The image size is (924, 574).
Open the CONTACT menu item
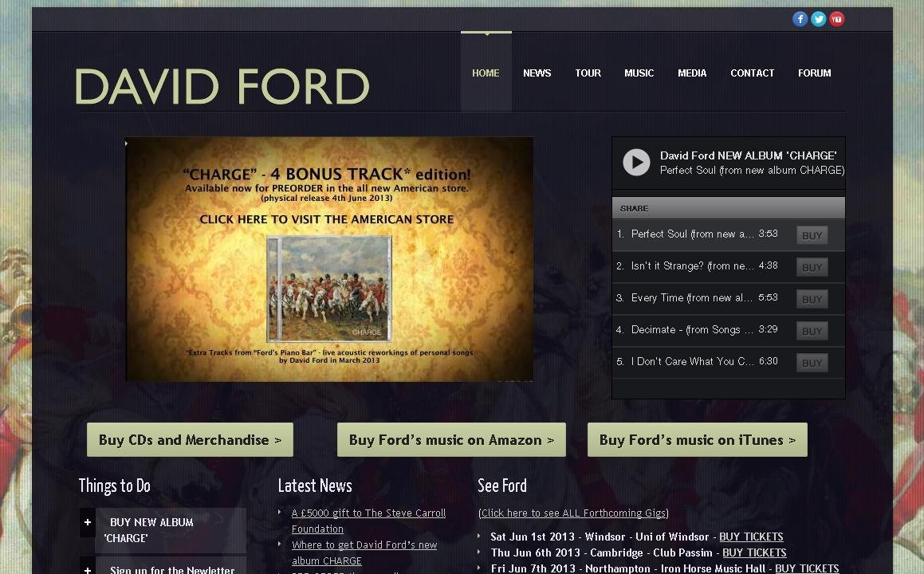(752, 73)
